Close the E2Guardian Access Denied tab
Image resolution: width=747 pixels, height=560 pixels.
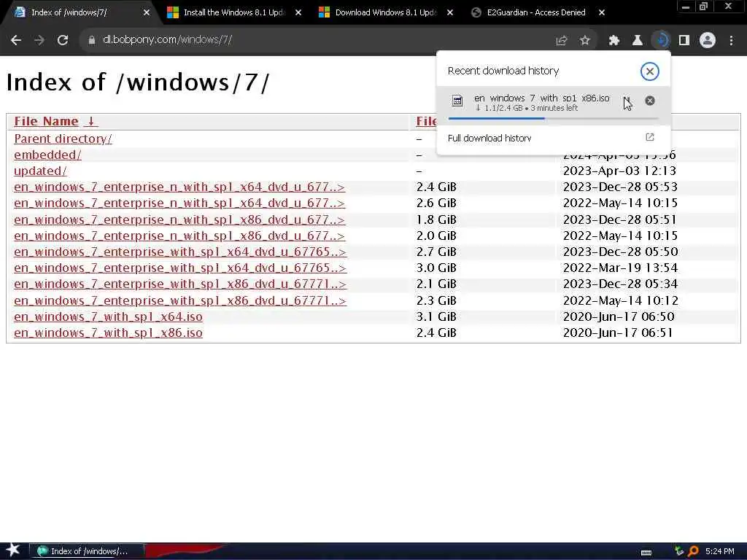(602, 12)
